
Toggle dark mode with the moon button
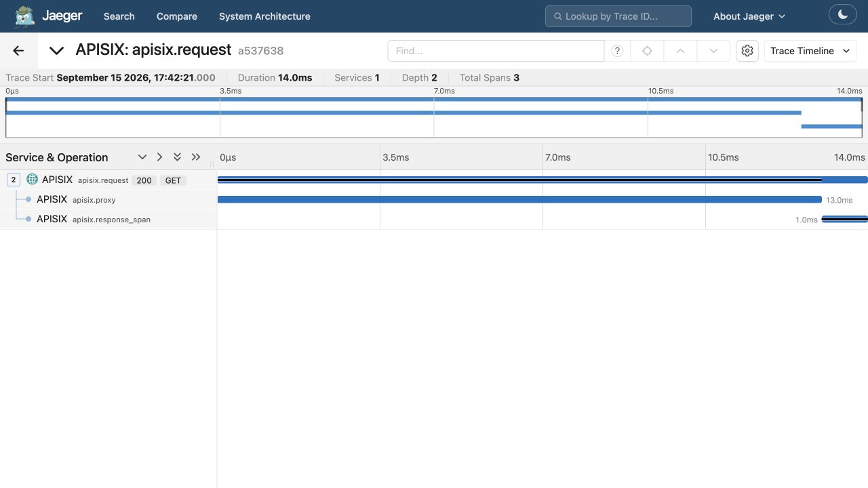tap(843, 14)
